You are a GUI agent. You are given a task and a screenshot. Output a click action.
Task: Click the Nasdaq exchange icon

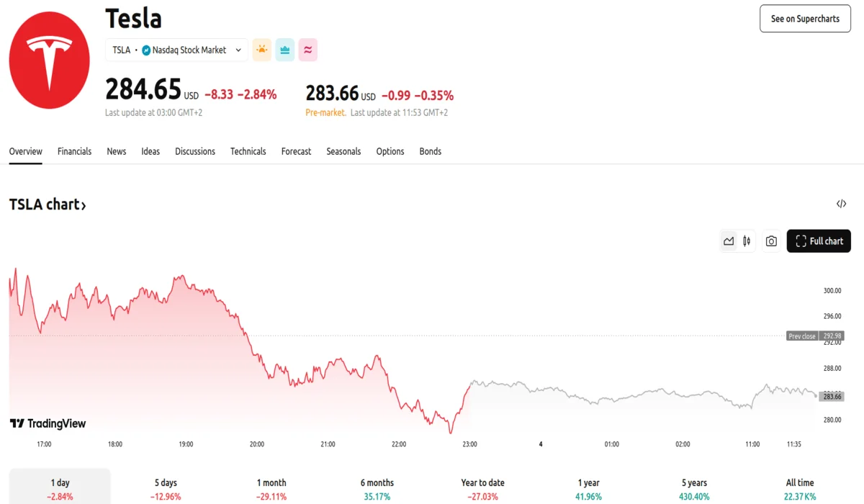tap(146, 50)
